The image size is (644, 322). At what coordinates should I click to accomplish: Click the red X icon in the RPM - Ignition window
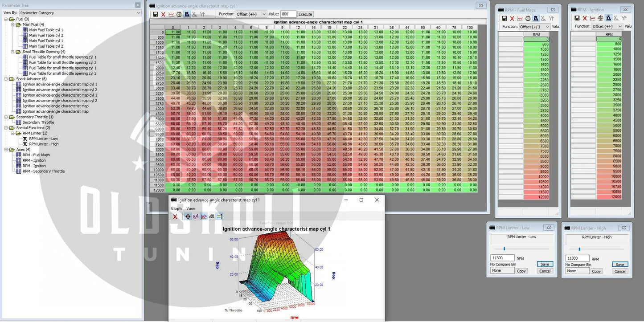585,18
